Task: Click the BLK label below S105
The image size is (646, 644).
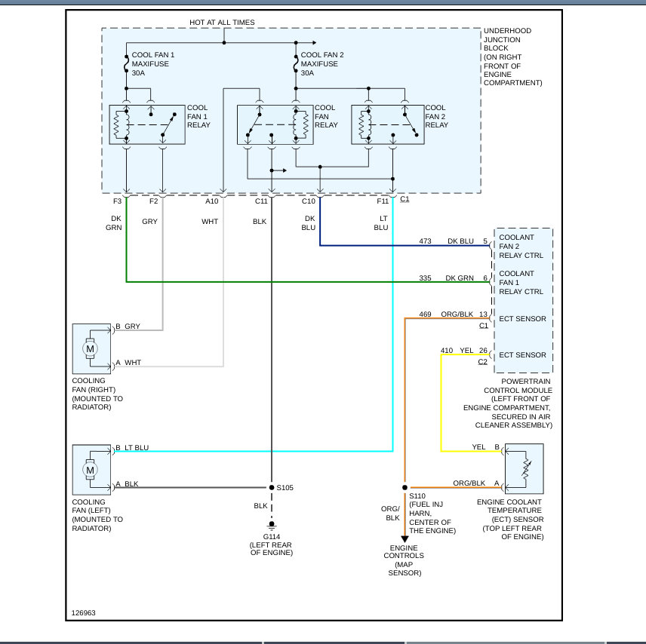Action: pyautogui.click(x=260, y=506)
